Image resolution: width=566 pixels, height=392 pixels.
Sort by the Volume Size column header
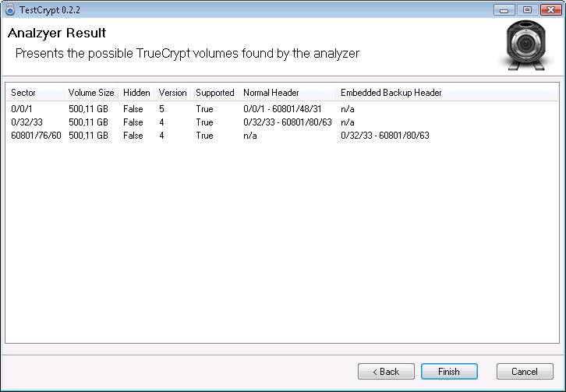tap(91, 93)
